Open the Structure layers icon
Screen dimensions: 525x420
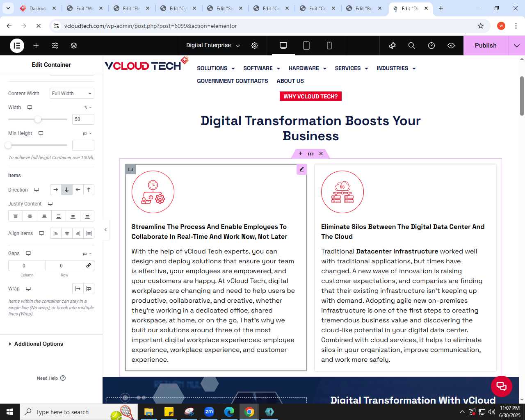pos(74,46)
